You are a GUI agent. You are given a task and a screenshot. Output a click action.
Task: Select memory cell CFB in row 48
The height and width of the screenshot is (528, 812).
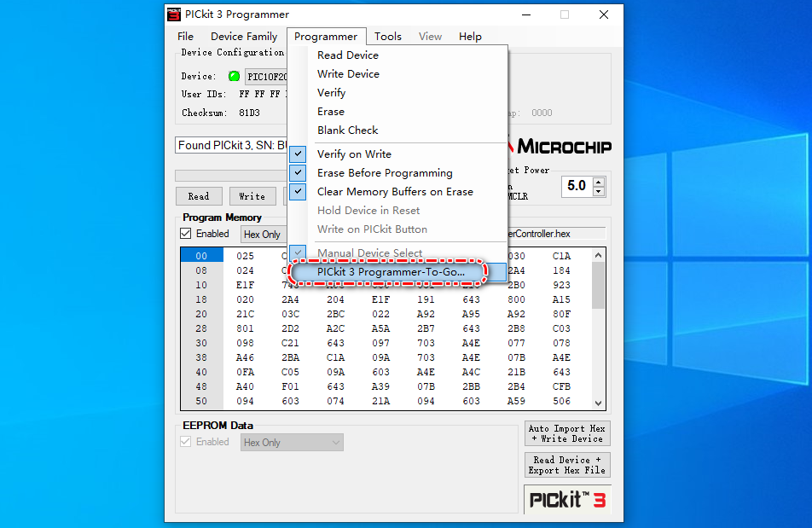click(x=561, y=386)
